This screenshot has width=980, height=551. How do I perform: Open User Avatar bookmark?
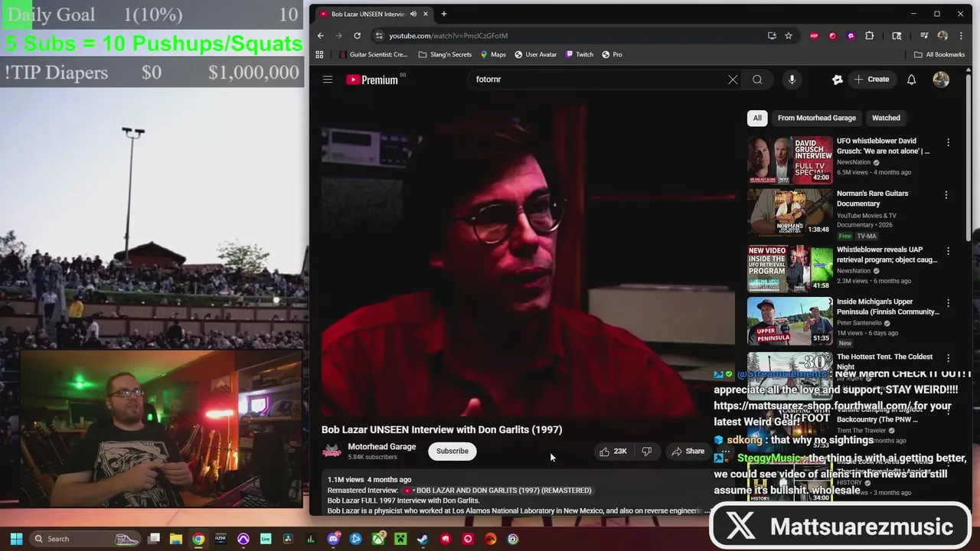point(536,54)
